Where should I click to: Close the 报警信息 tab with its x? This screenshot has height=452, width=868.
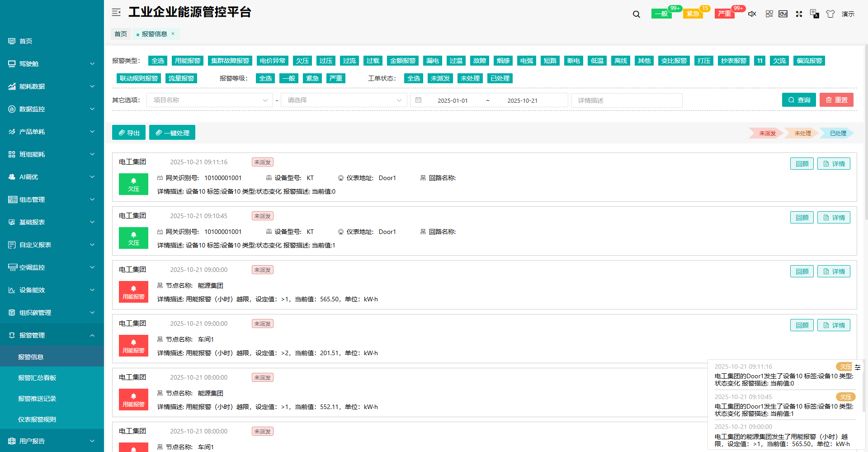173,33
